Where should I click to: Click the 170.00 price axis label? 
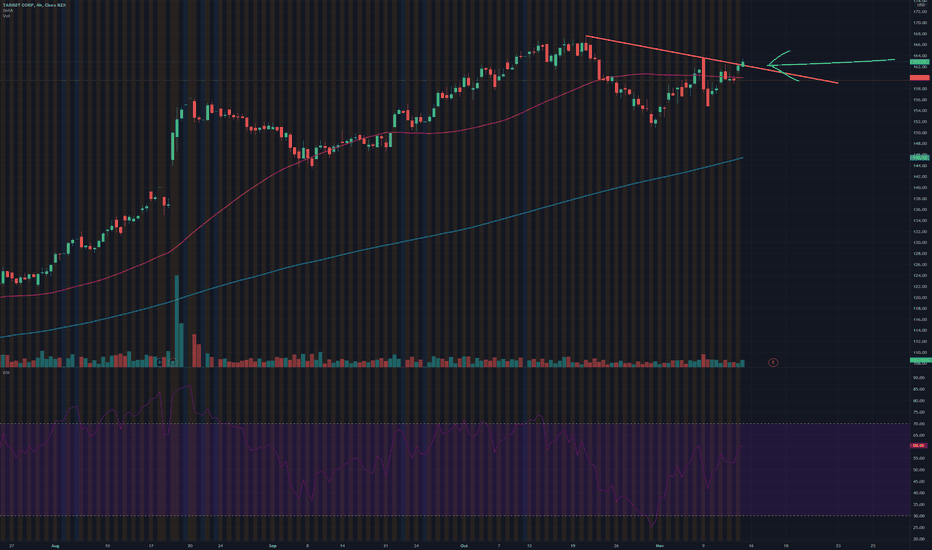(x=920, y=23)
